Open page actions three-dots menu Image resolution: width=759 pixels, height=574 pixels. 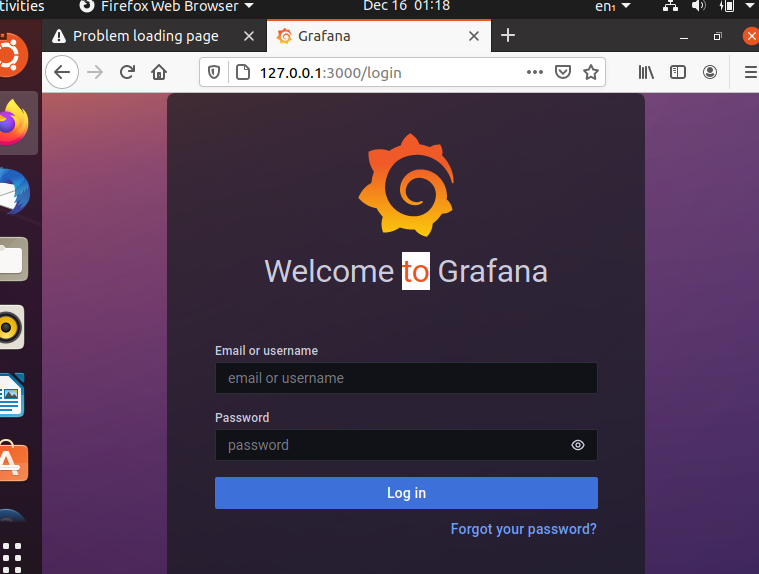534,73
